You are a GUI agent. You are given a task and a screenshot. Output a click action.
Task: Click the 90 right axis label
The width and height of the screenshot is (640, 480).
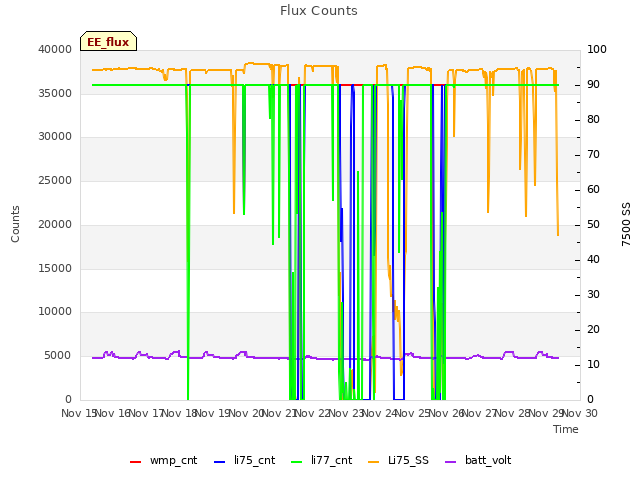(593, 84)
